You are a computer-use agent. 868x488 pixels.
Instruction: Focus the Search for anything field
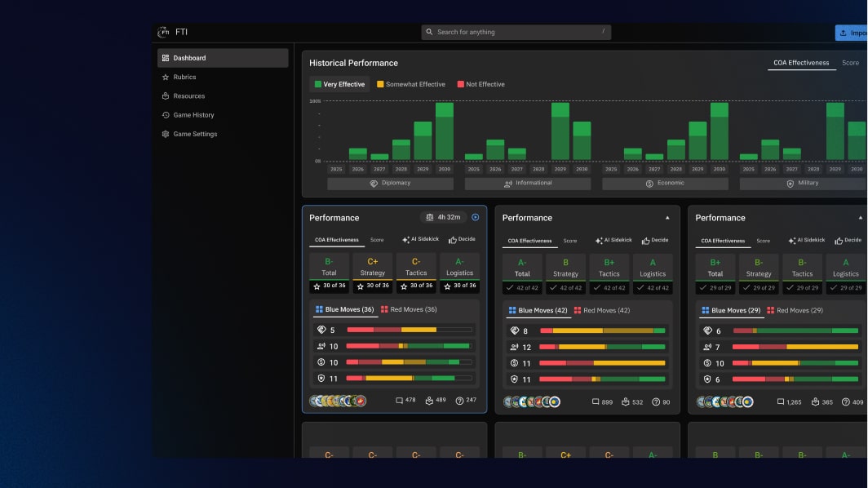pos(516,32)
